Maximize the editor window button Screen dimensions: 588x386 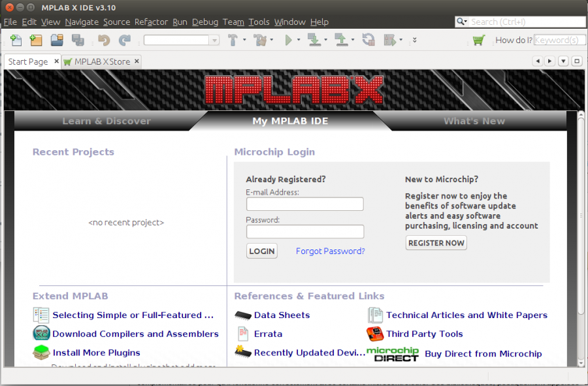coord(577,61)
